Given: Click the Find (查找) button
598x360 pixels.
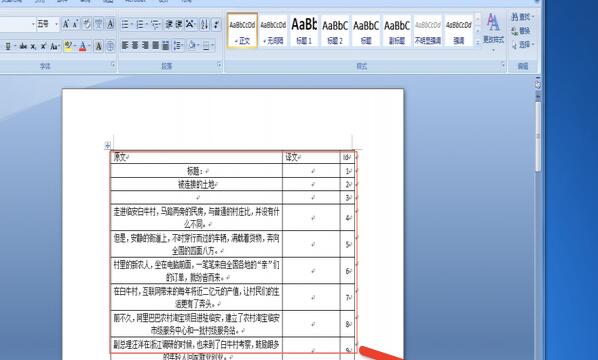Looking at the screenshot, I should coord(522,17).
